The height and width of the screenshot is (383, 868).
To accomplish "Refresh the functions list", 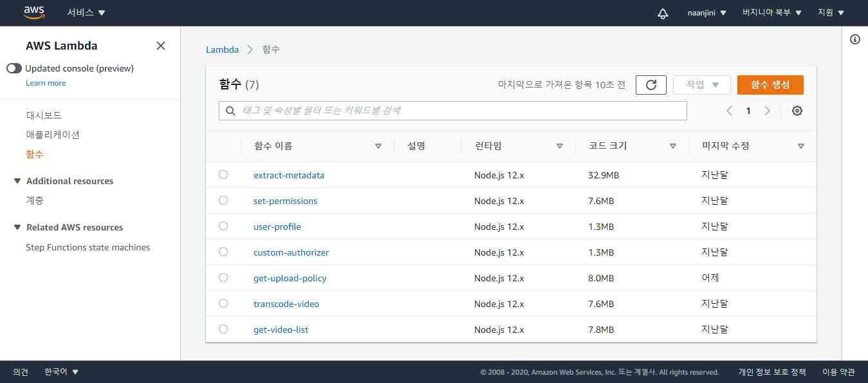I will tap(651, 85).
